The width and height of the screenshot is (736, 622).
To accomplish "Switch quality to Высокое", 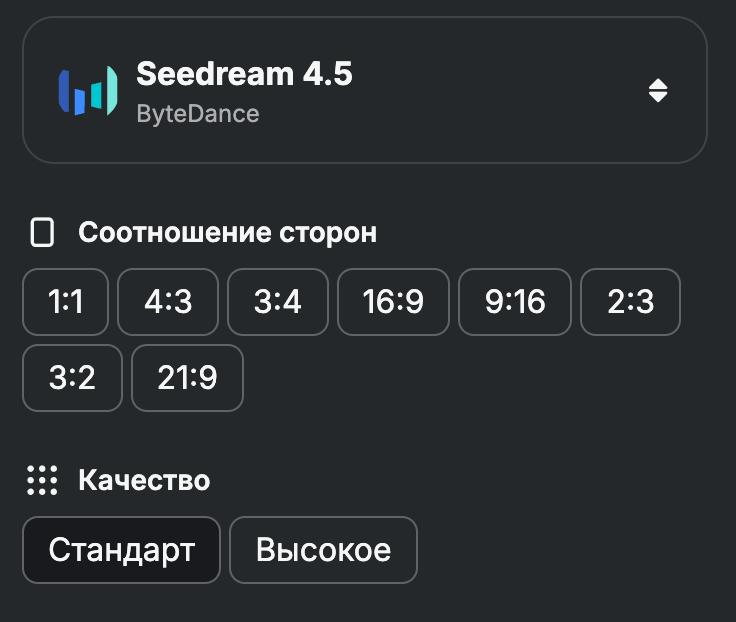I will click(323, 550).
